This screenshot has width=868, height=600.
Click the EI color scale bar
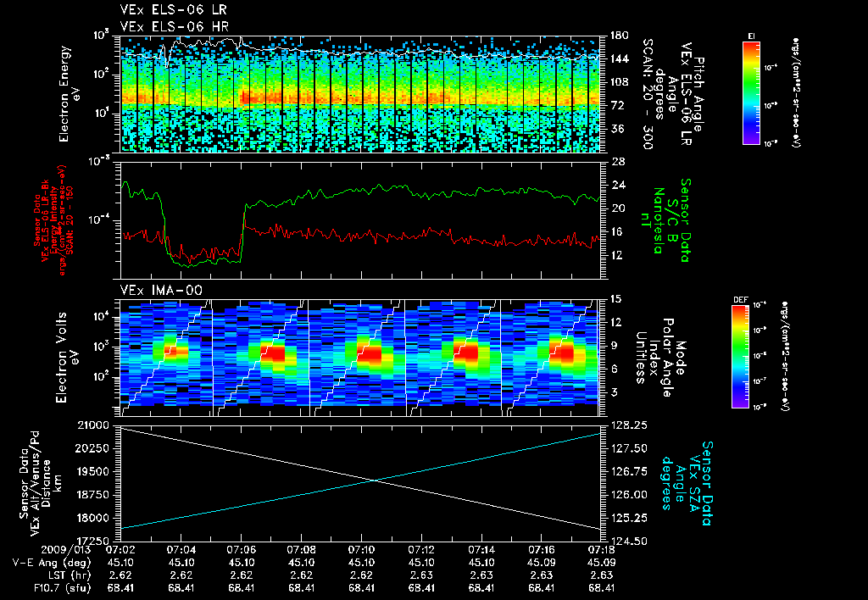click(751, 92)
